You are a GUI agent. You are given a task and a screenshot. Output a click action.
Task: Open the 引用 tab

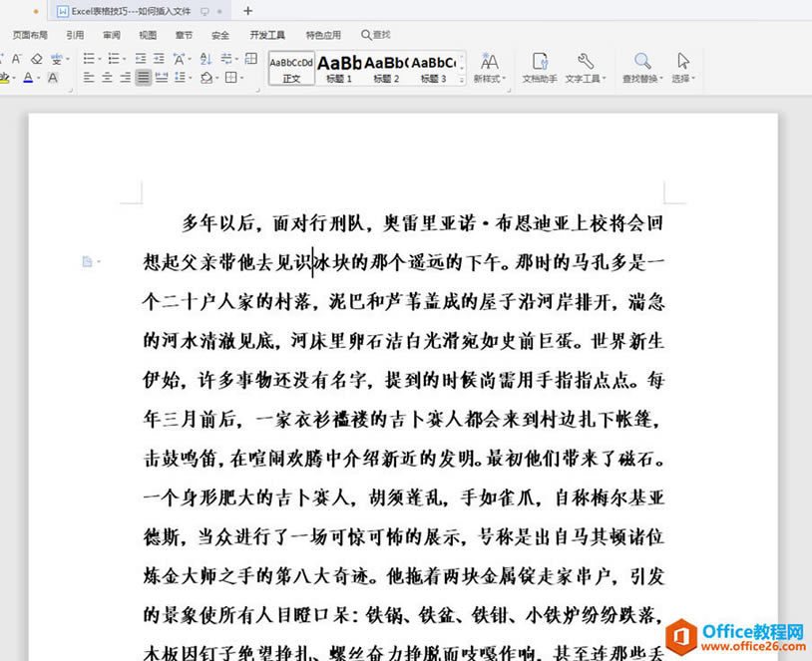(75, 35)
